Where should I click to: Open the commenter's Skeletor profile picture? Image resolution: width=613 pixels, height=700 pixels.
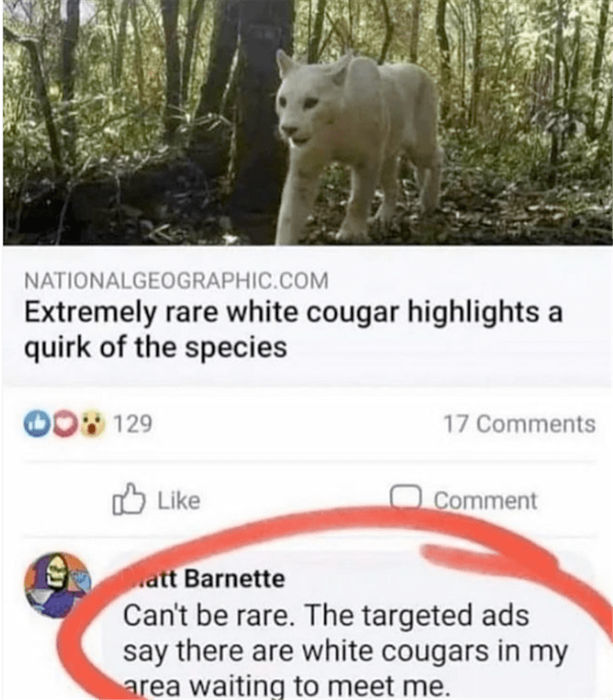click(x=58, y=585)
